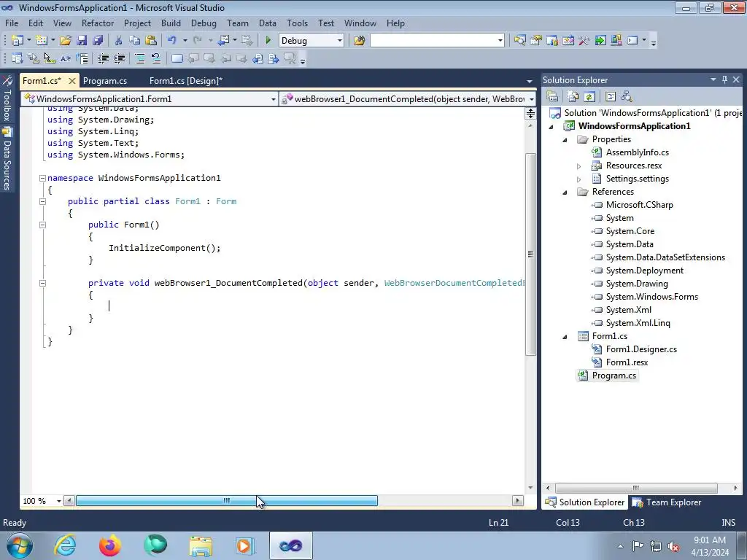Collapse the Form1.cs node in Solution Explorer

coord(565,336)
